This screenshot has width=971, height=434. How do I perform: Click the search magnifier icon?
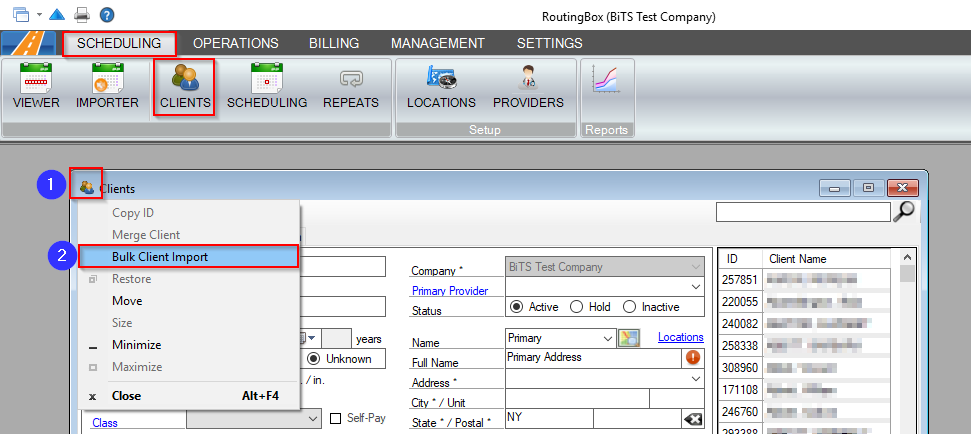(903, 211)
